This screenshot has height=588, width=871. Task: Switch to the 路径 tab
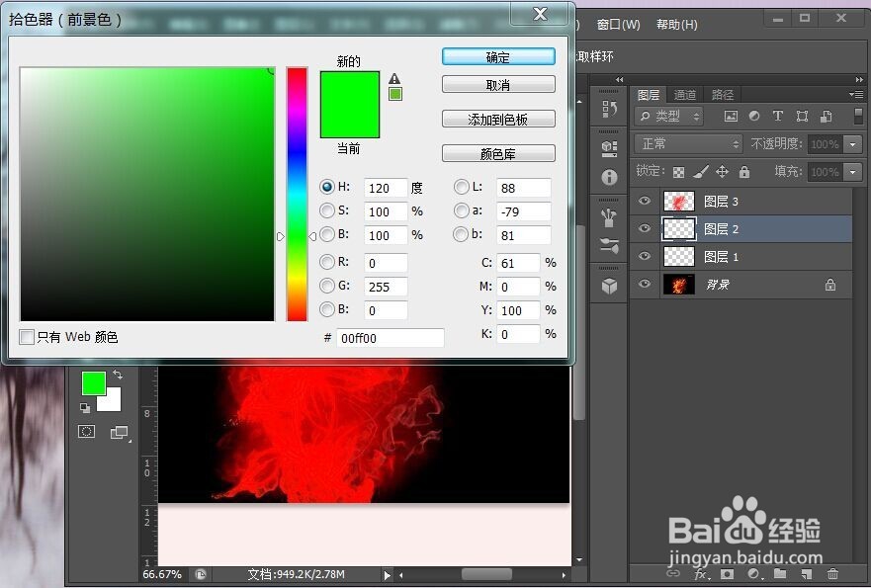(722, 95)
